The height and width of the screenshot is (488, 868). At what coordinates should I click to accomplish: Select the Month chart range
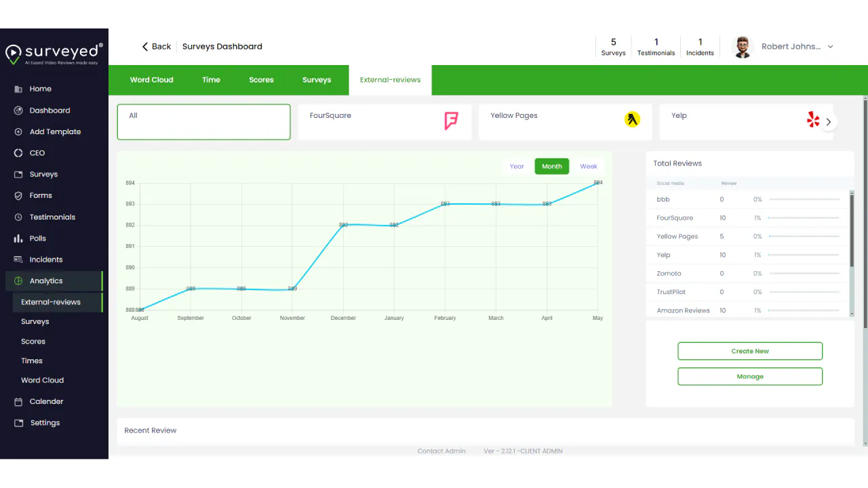[x=552, y=166]
